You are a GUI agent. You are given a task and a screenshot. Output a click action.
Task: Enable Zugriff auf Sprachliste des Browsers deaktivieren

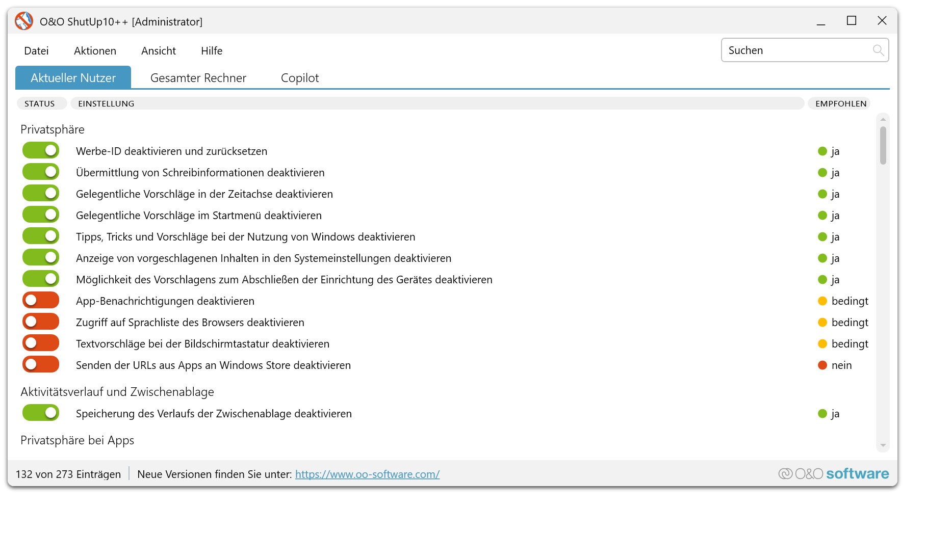tap(40, 321)
